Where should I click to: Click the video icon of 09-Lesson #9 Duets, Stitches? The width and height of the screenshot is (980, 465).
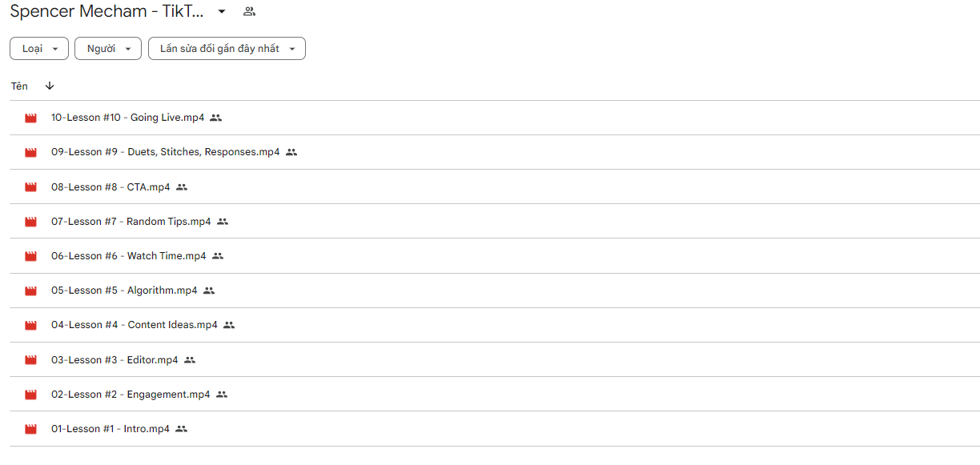pyautogui.click(x=31, y=152)
